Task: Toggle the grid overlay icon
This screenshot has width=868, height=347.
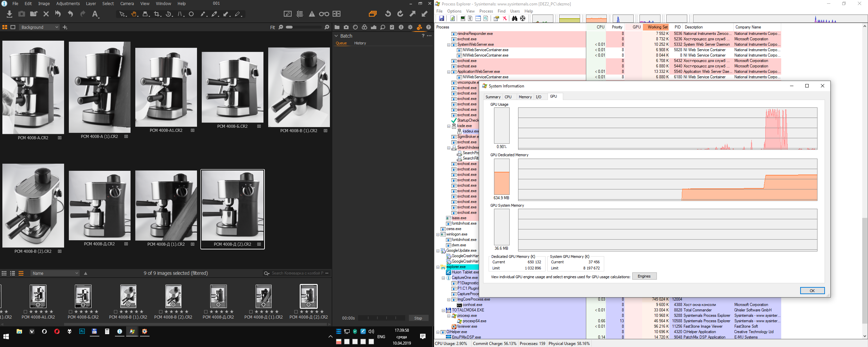Action: [300, 14]
